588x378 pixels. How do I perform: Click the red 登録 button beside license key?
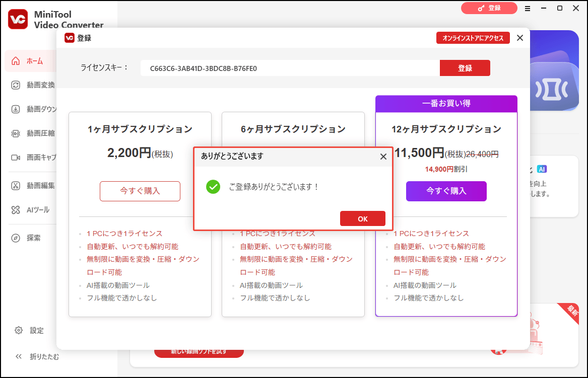tap(465, 68)
